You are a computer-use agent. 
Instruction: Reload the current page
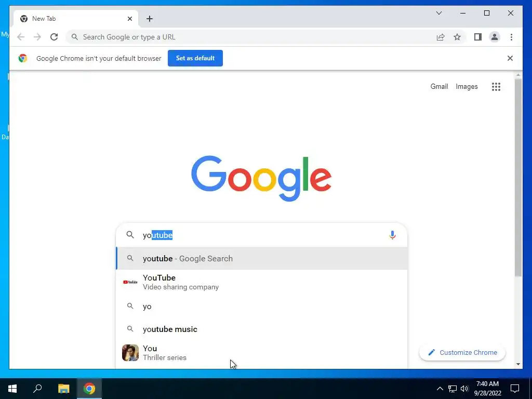click(x=54, y=37)
